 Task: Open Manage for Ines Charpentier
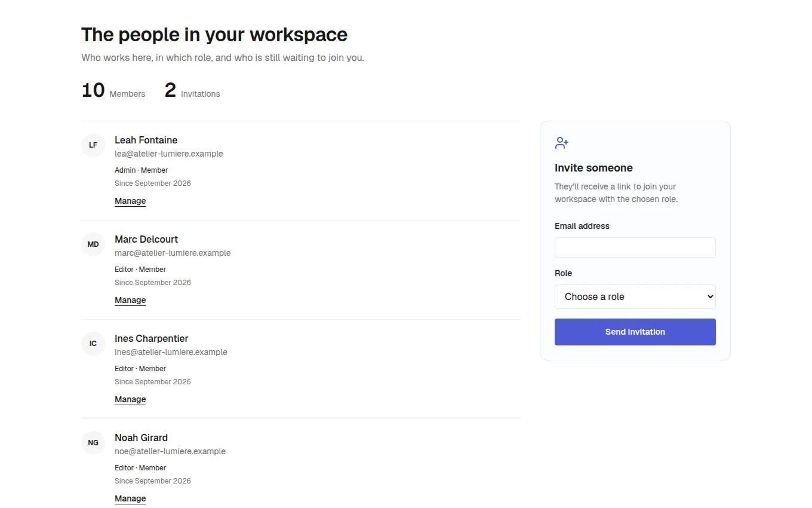(x=130, y=399)
